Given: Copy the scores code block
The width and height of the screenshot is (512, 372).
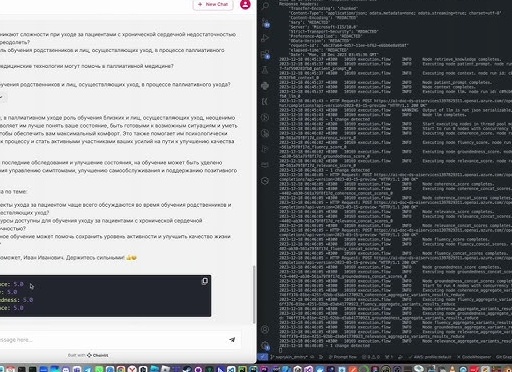Looking at the screenshot, I should tap(205, 281).
